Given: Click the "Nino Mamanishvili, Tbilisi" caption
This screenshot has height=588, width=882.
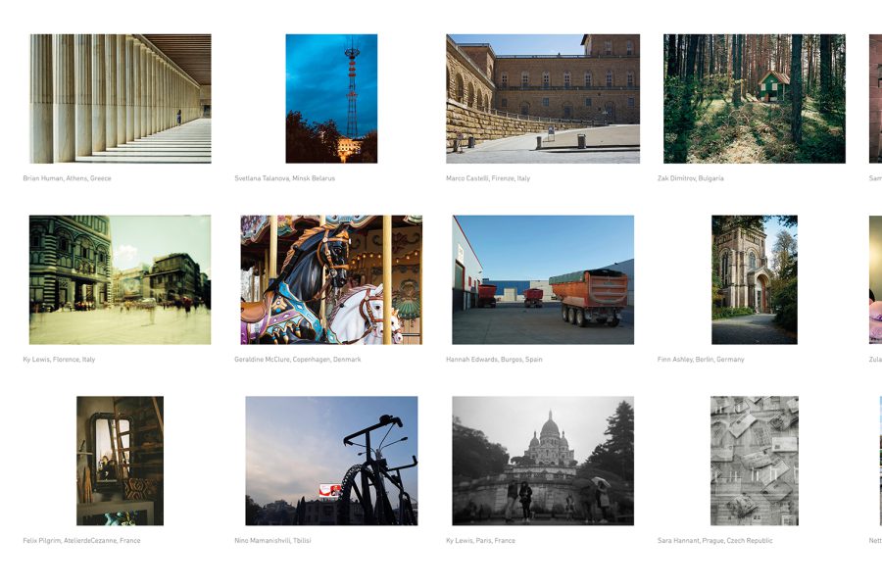Looking at the screenshot, I should (272, 541).
